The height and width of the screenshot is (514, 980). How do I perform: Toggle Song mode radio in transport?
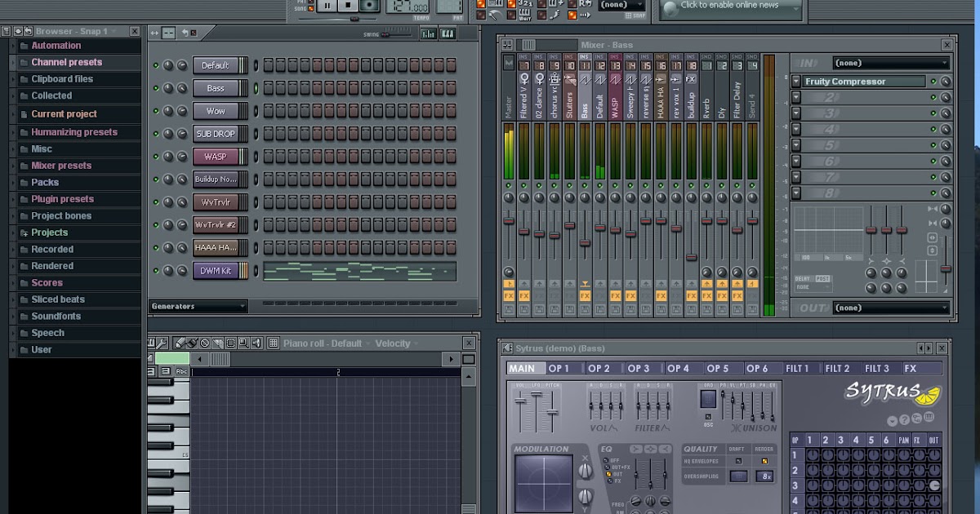pyautogui.click(x=311, y=9)
